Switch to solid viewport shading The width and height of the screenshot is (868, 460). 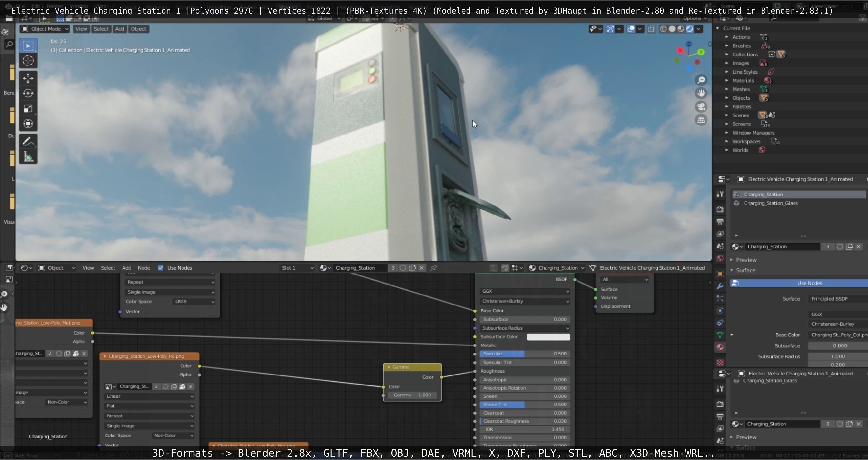coord(672,29)
